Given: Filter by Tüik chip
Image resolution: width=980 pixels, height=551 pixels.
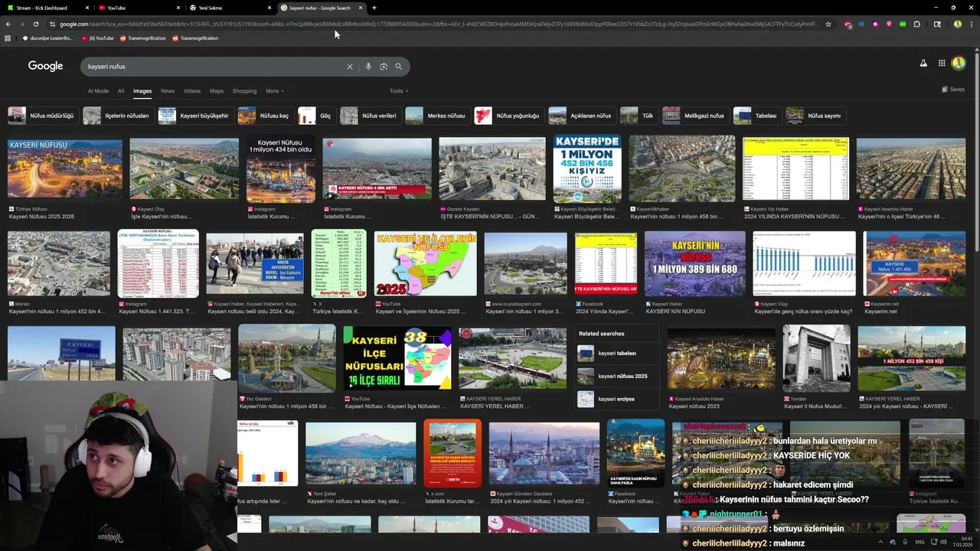Looking at the screenshot, I should (638, 116).
